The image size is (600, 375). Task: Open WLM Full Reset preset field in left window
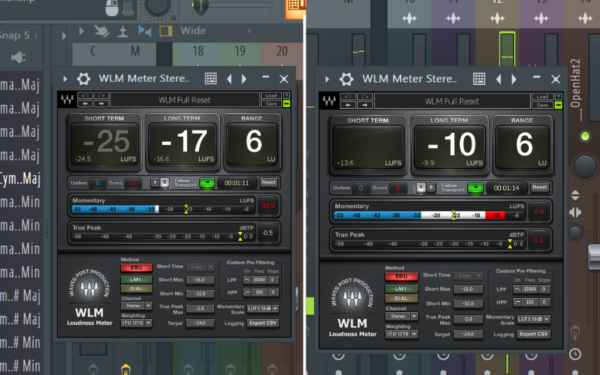pyautogui.click(x=184, y=100)
